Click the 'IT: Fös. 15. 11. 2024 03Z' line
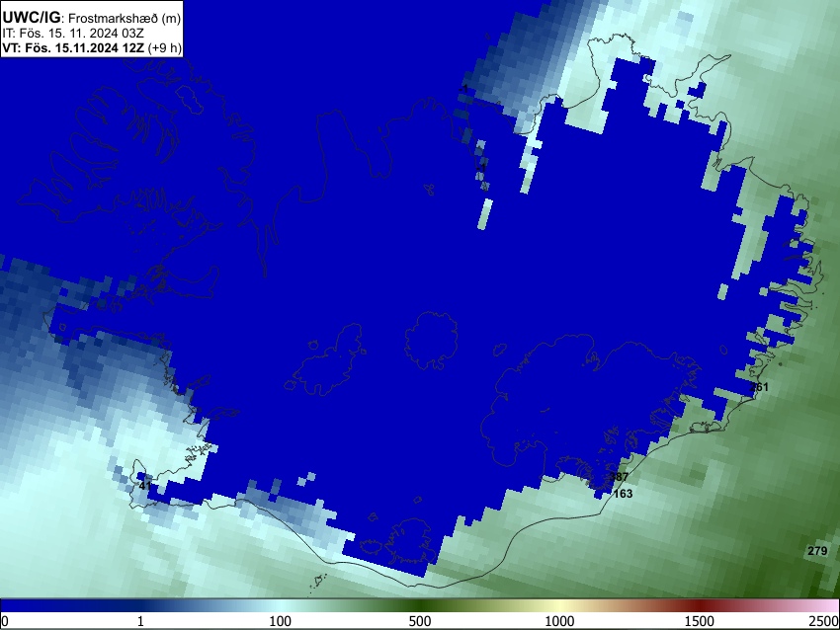The height and width of the screenshot is (630, 840). click(73, 34)
